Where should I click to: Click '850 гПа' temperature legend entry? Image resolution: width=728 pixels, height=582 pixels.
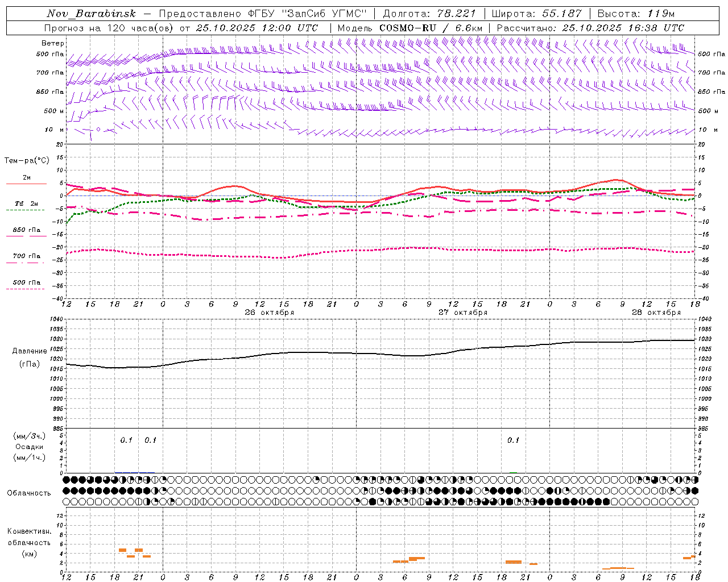tap(27, 230)
